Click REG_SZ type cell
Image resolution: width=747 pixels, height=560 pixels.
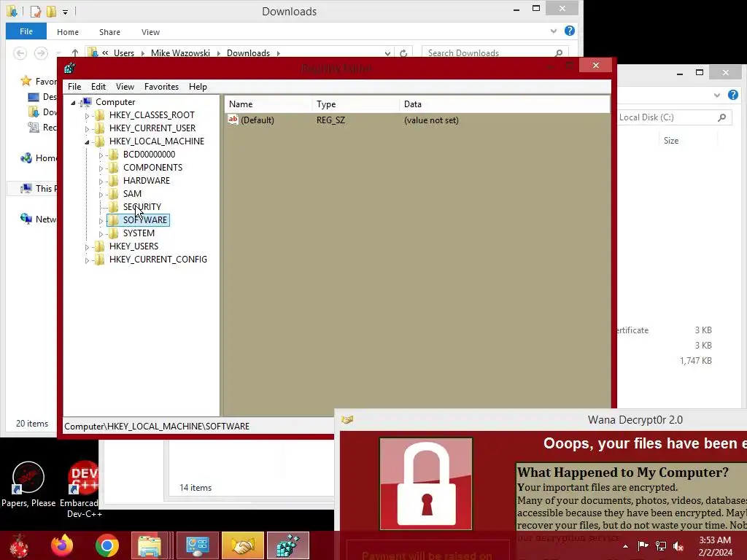pyautogui.click(x=330, y=120)
